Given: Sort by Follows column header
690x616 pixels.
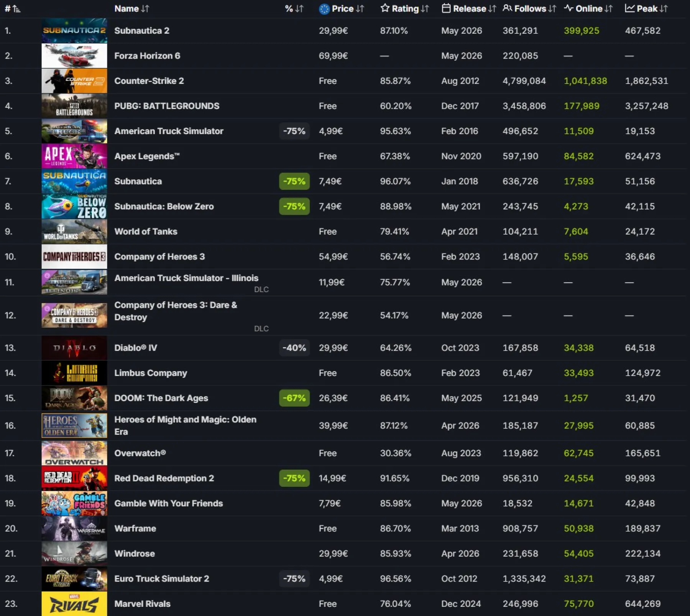Looking at the screenshot, I should (529, 8).
